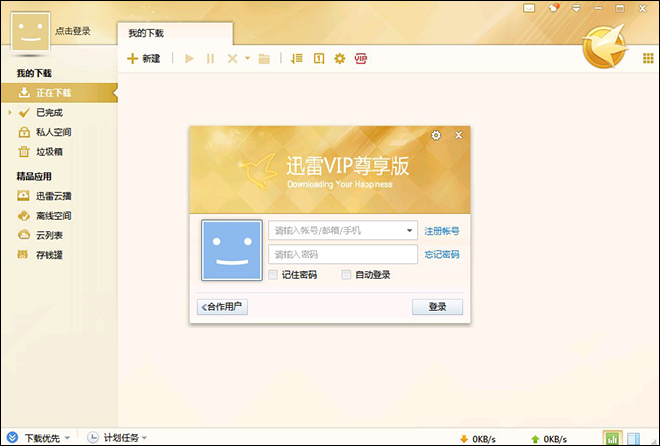Check the 自动登录 checkbox
Viewport: 660px width, 446px height.
(x=346, y=275)
